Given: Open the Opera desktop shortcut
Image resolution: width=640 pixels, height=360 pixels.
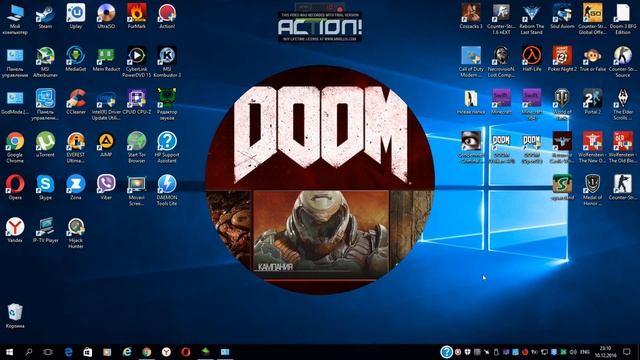Looking at the screenshot, I should pos(15,188).
